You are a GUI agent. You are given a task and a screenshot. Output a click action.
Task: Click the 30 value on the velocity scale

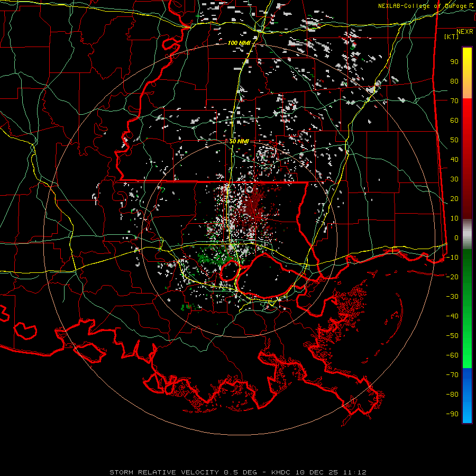point(454,179)
